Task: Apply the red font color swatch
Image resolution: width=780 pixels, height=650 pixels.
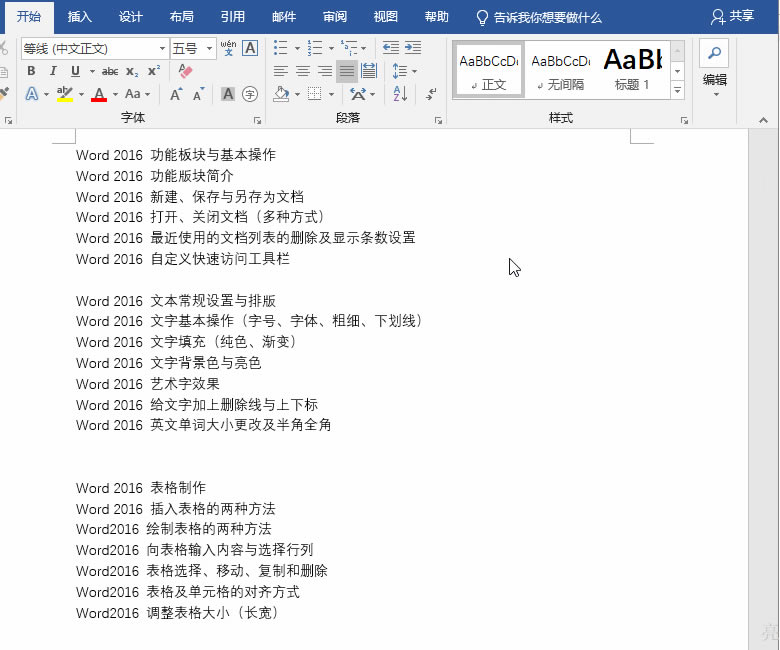Action: point(99,94)
